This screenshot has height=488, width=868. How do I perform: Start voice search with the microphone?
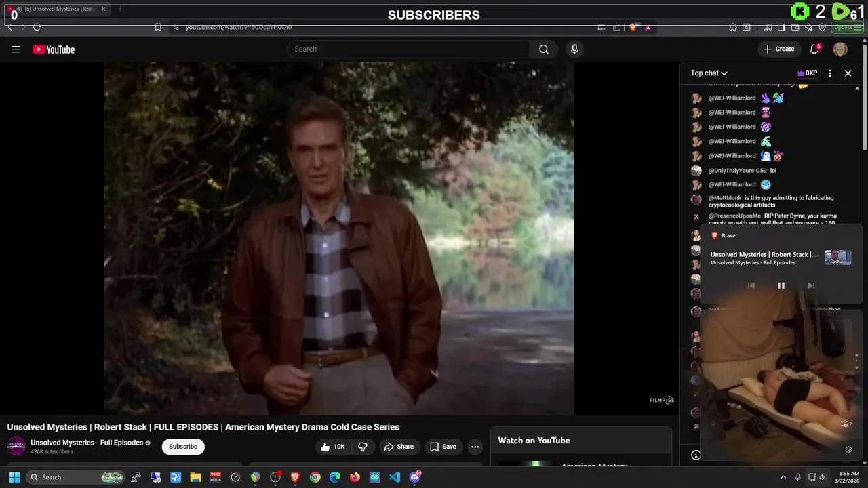click(574, 49)
